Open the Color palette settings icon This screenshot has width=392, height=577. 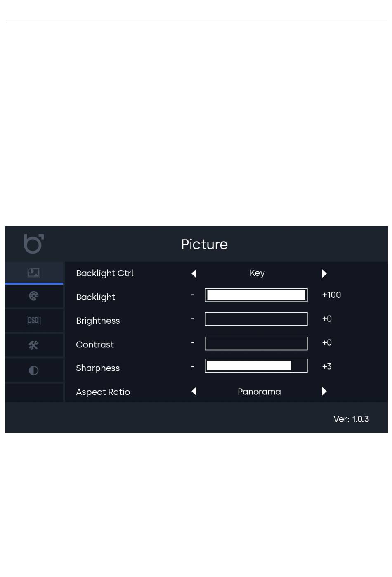(x=34, y=296)
